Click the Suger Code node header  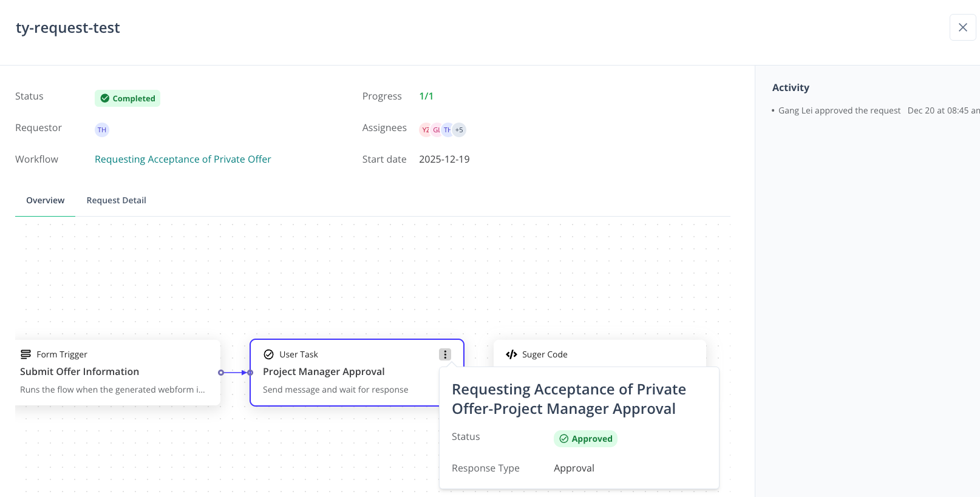(x=545, y=354)
